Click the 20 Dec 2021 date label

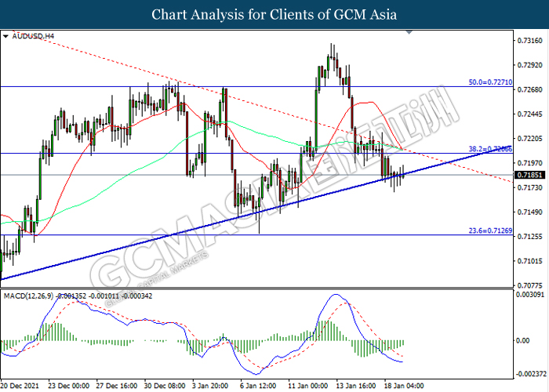(x=20, y=386)
